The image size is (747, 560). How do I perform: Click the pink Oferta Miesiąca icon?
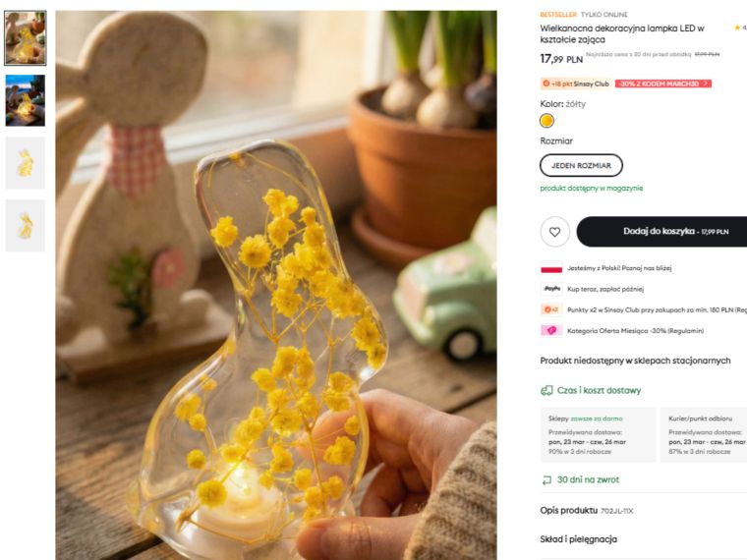(551, 330)
